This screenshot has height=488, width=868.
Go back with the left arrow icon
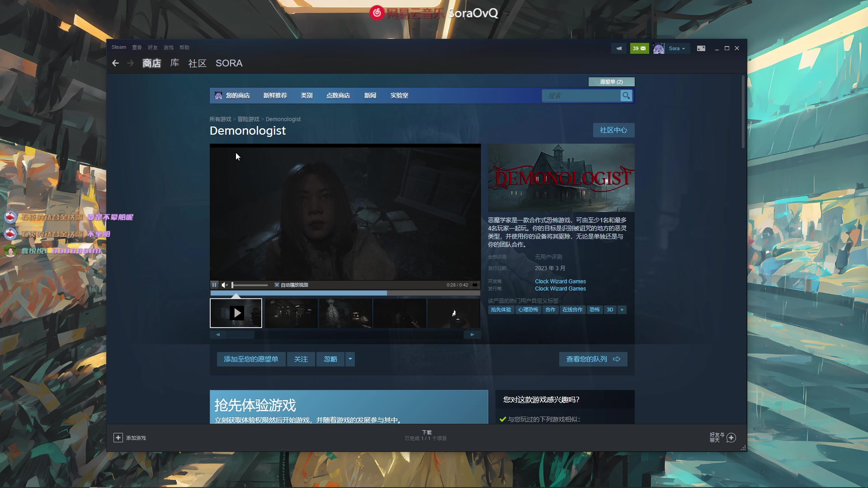(115, 63)
